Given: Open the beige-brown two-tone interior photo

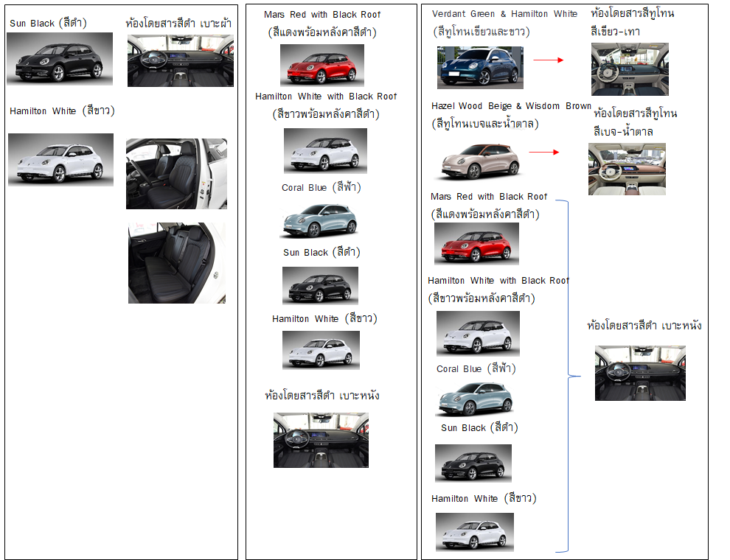Looking at the screenshot, I should click(x=627, y=169).
